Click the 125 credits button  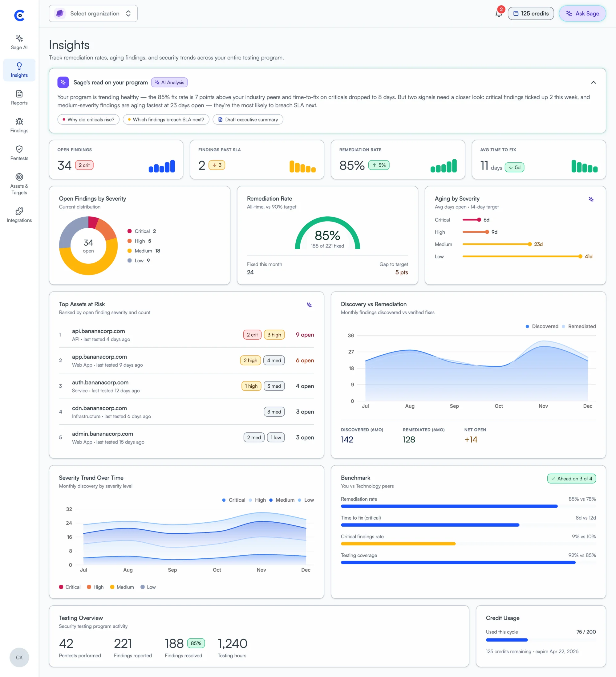coord(531,14)
